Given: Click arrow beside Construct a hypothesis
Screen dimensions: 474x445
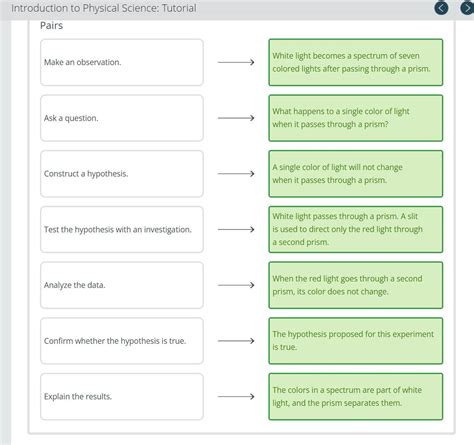Looking at the screenshot, I should coord(236,174).
